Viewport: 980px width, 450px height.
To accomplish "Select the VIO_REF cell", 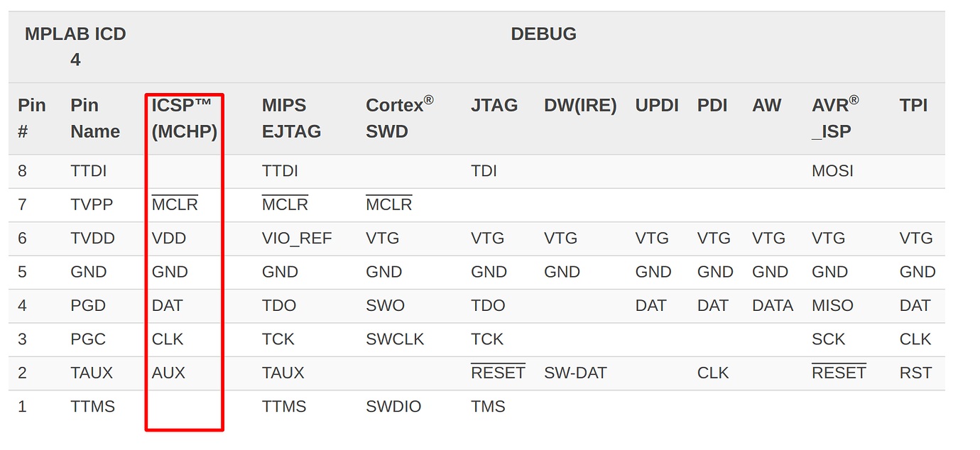I will pyautogui.click(x=297, y=238).
